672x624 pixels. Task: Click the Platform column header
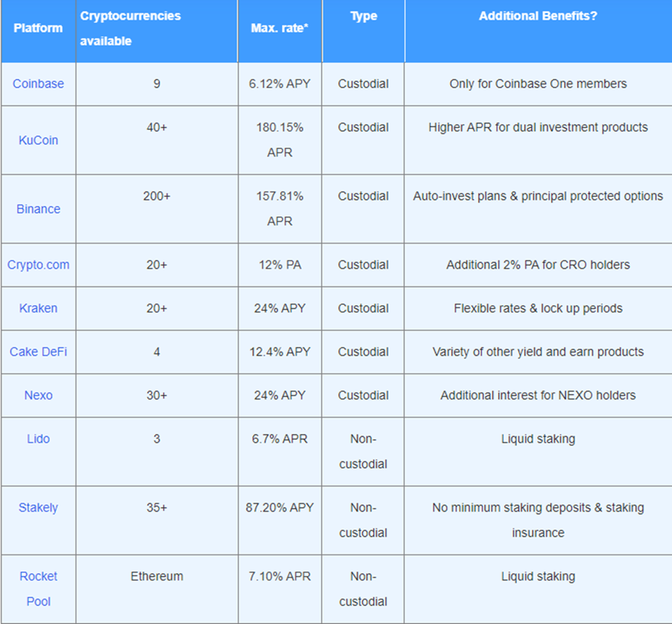click(x=38, y=28)
